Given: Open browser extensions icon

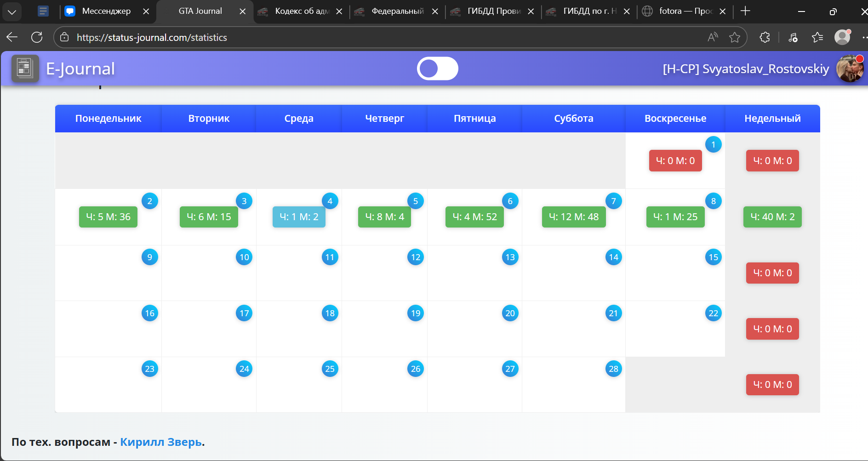Looking at the screenshot, I should tap(765, 37).
